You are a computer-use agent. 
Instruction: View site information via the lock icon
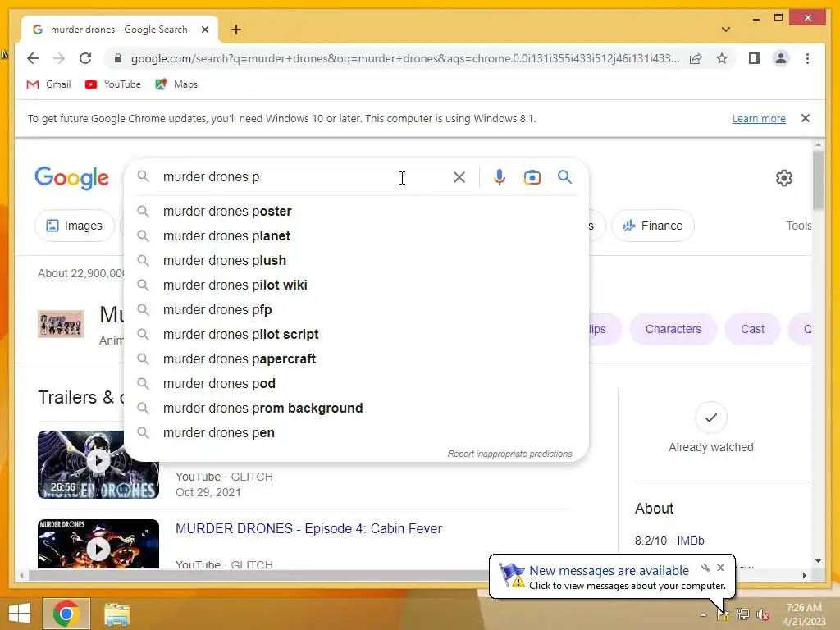coord(118,58)
